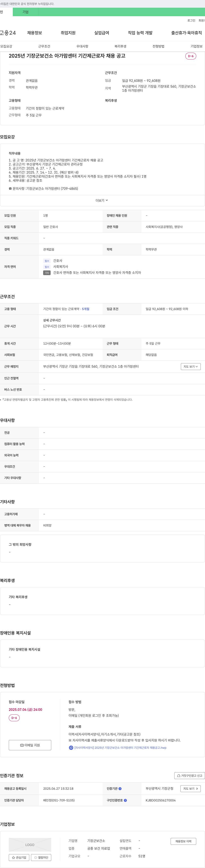Image resolution: width=205 pixels, height=868 pixels.
Task: Click the 이메일 지원 button
Action: click(30, 745)
